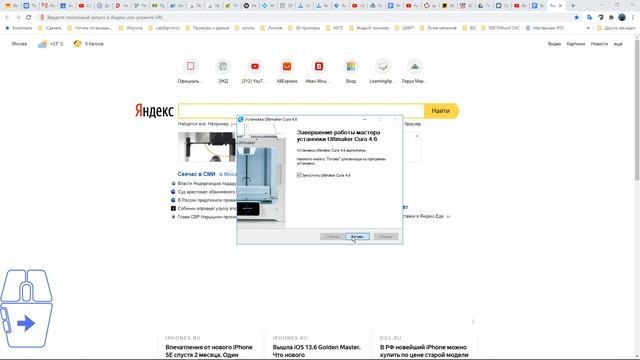Open the Lab3dprint.ru bookmark folder
The image size is (640, 360).
click(x=164, y=28)
